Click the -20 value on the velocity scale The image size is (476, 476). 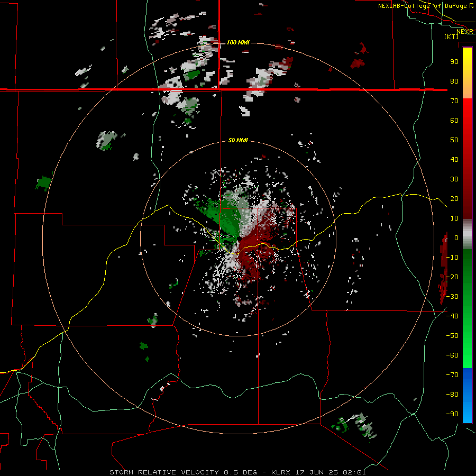tap(453, 277)
